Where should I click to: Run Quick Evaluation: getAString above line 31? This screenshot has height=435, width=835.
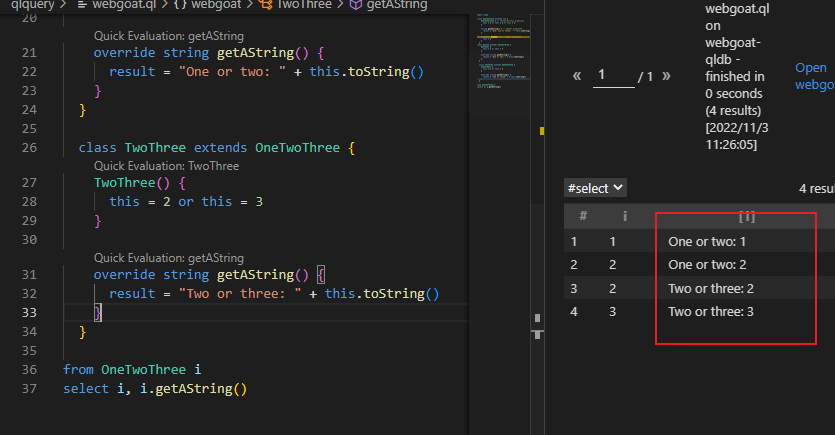coord(169,258)
